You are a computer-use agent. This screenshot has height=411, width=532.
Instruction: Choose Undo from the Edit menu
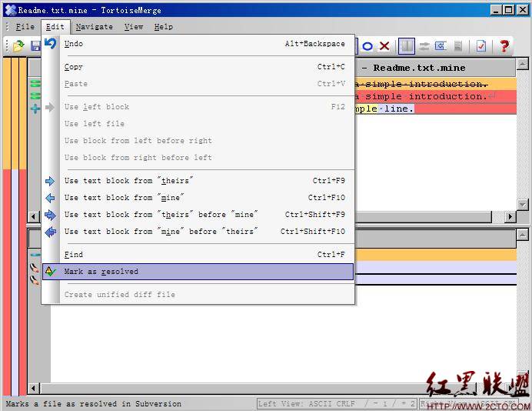coord(198,43)
